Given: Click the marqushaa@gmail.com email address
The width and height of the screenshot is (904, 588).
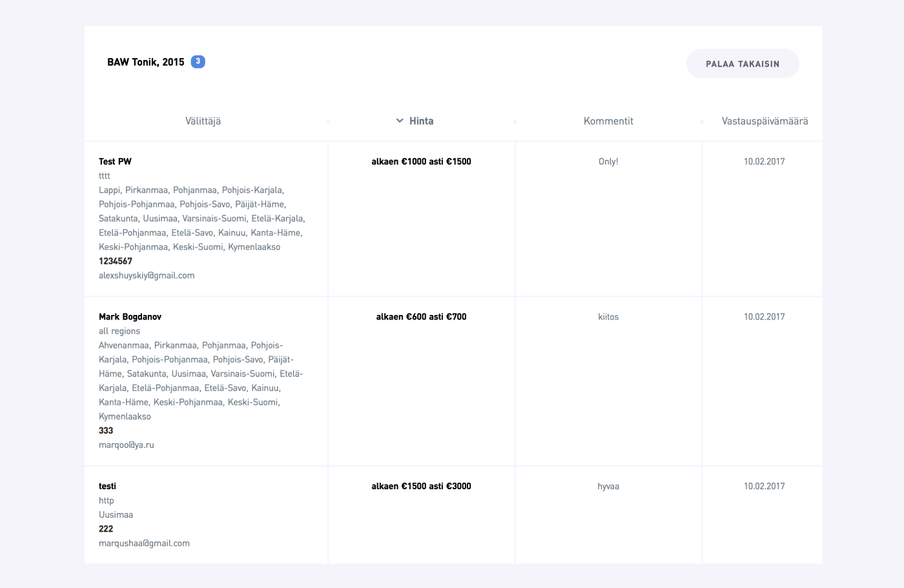Looking at the screenshot, I should (144, 543).
